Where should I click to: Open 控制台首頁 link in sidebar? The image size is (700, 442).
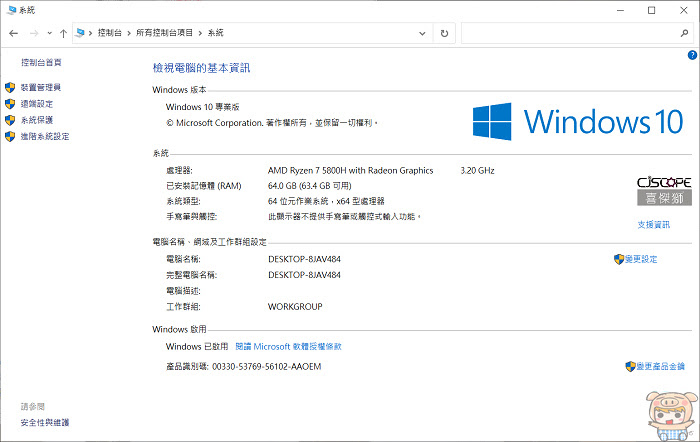(x=42, y=63)
